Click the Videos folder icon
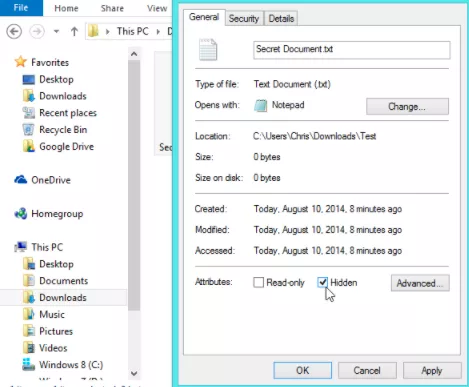 [x=29, y=348]
